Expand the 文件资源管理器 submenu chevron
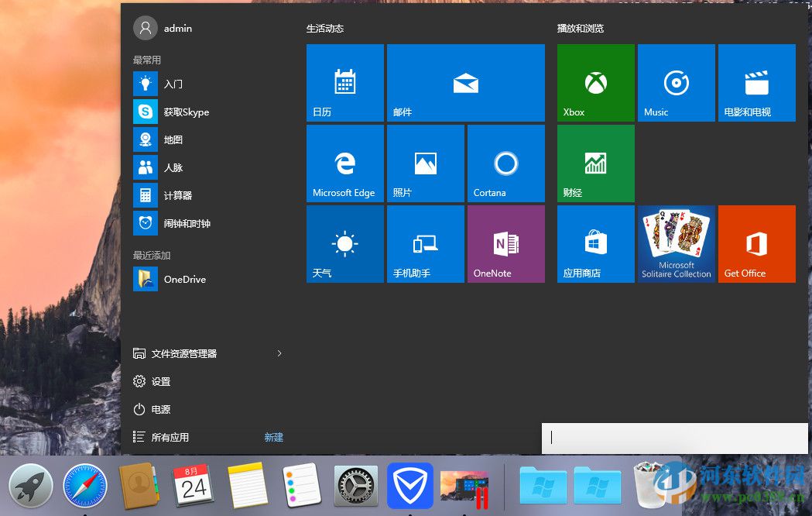Viewport: 812px width, 516px height. click(x=279, y=353)
